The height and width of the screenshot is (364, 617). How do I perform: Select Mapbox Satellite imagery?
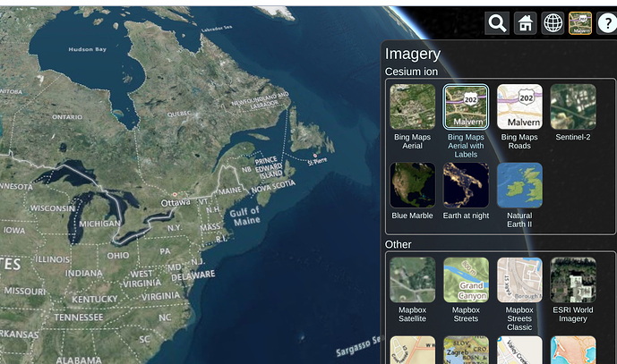click(413, 280)
